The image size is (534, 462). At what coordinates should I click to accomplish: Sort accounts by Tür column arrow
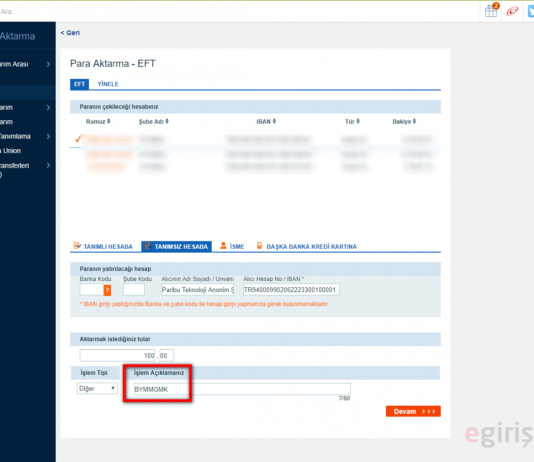tap(358, 121)
